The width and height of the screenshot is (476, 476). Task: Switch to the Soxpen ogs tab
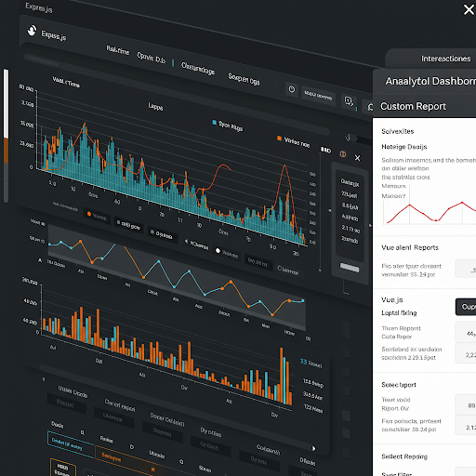coord(244,79)
